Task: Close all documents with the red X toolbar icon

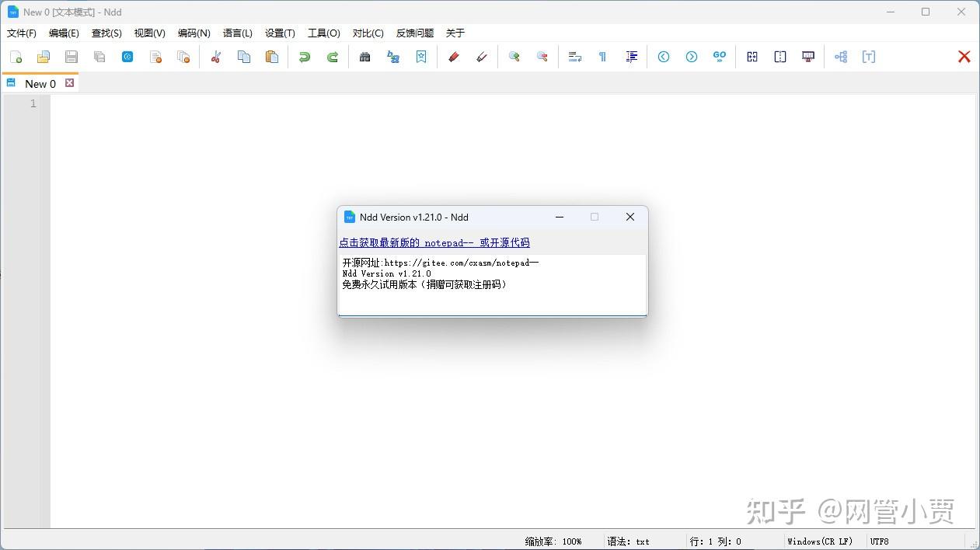Action: [x=964, y=56]
